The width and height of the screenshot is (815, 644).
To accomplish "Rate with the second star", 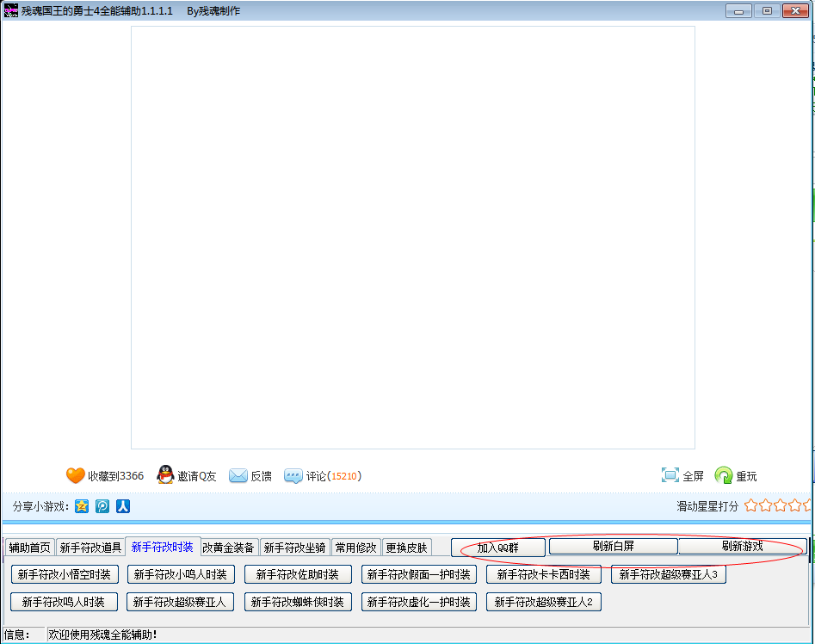I will tap(765, 505).
